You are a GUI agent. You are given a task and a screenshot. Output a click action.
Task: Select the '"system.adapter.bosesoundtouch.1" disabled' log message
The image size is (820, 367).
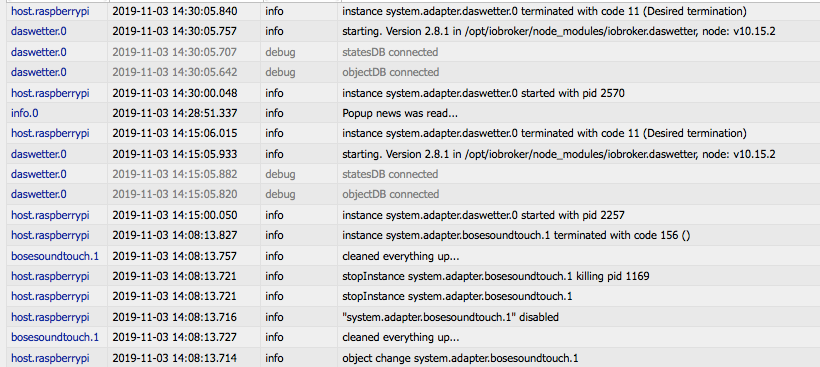[x=450, y=317]
